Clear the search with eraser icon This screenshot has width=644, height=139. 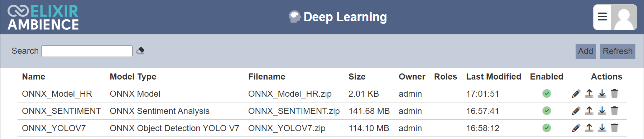140,51
